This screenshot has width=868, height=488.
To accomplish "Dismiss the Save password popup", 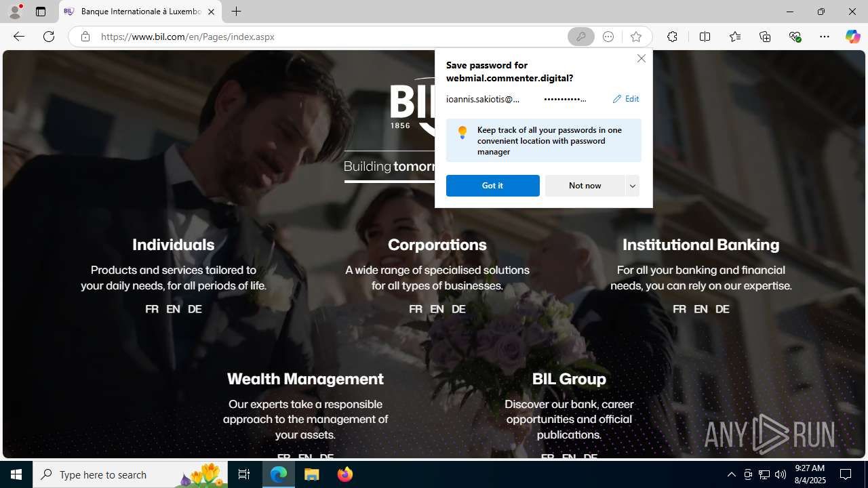I will (641, 58).
